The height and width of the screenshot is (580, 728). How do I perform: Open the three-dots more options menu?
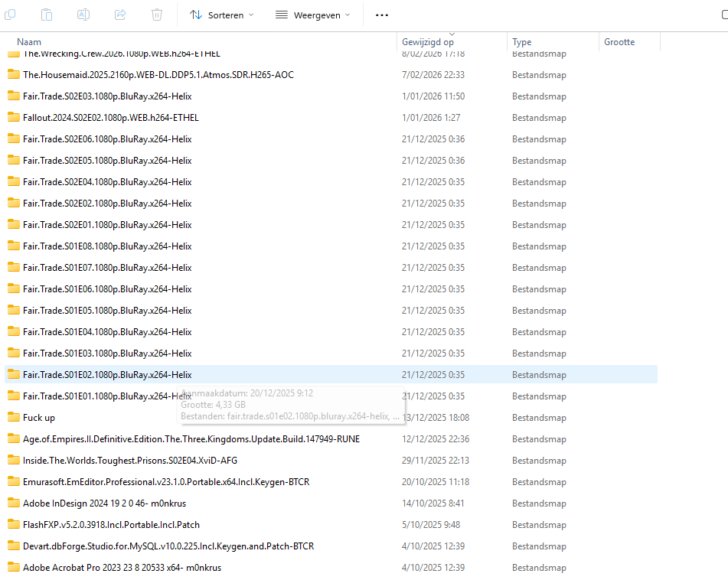point(382,15)
